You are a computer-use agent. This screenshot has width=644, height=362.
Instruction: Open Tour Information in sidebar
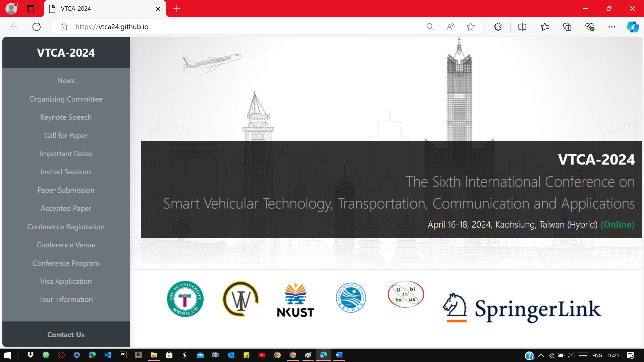(66, 300)
